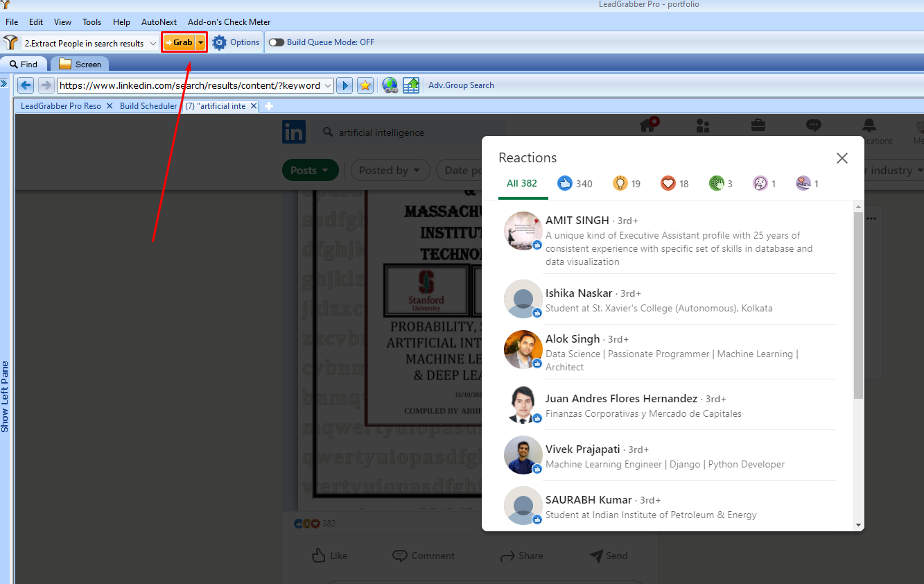Switch to the Screen tab
924x584 pixels.
point(80,64)
